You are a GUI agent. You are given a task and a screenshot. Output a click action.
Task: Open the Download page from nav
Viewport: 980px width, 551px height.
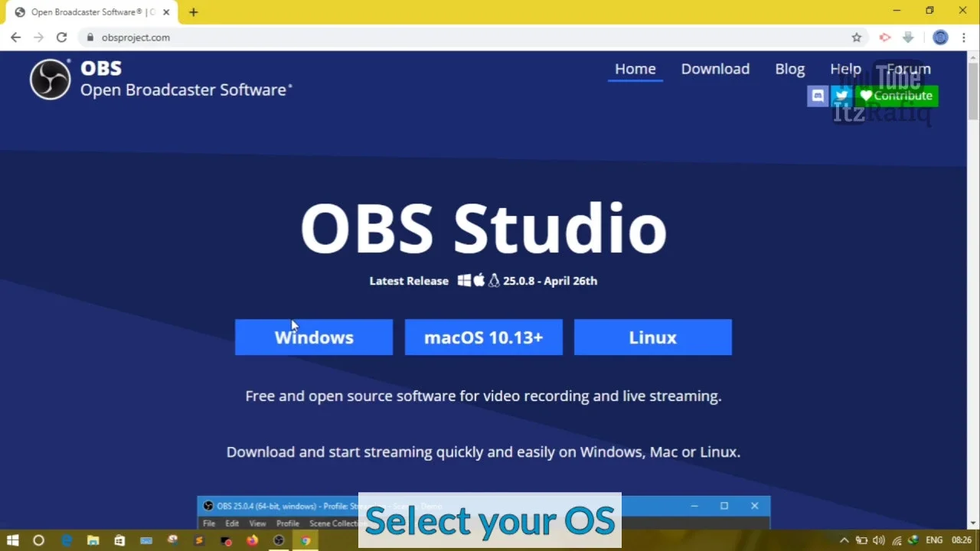tap(715, 69)
